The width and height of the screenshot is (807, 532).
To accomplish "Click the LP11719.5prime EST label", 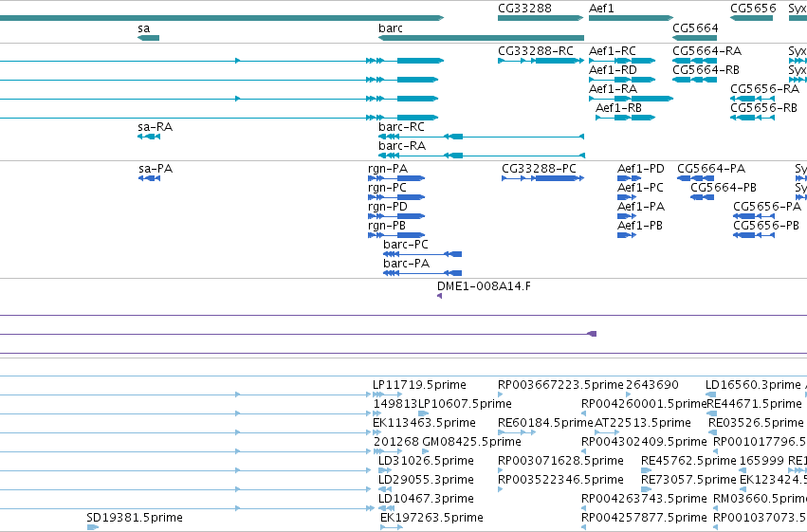I will (x=419, y=385).
